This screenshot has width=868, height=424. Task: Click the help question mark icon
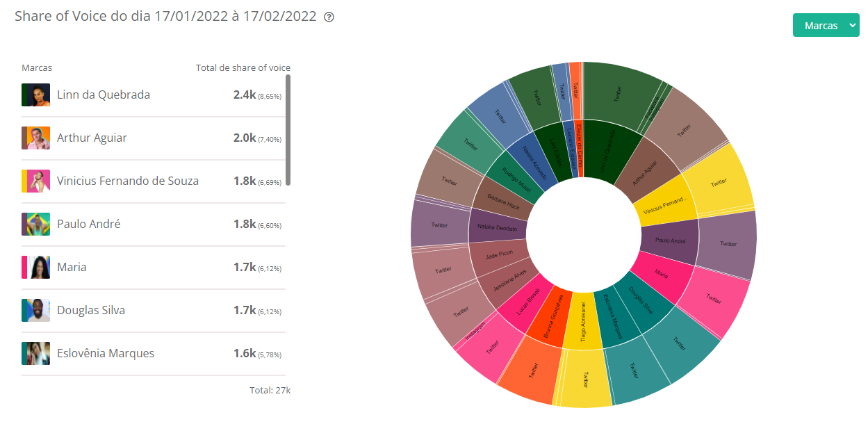pos(329,17)
